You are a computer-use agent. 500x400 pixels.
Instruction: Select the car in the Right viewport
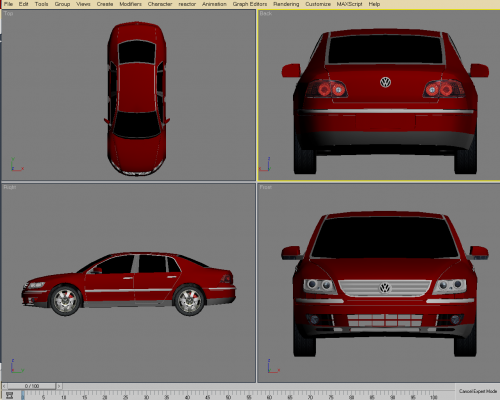[128, 283]
